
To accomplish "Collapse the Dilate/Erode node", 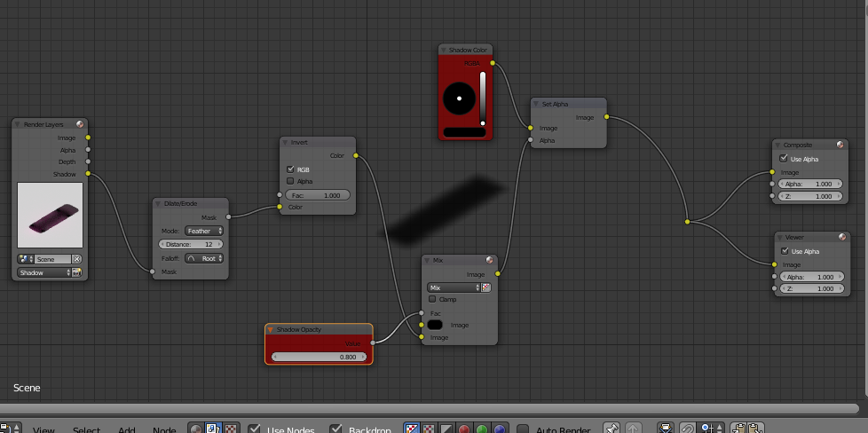I will [159, 203].
